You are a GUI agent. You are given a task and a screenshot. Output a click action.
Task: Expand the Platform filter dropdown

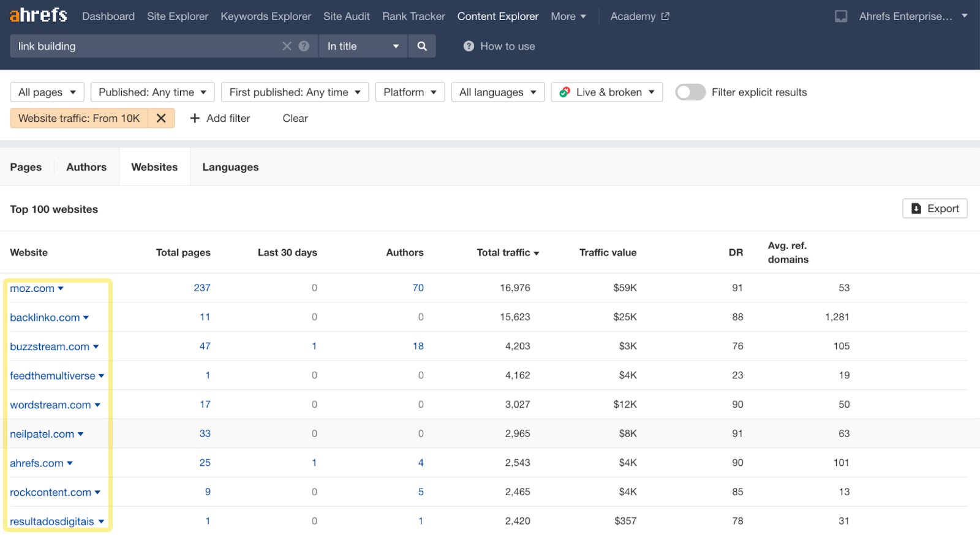click(x=409, y=92)
